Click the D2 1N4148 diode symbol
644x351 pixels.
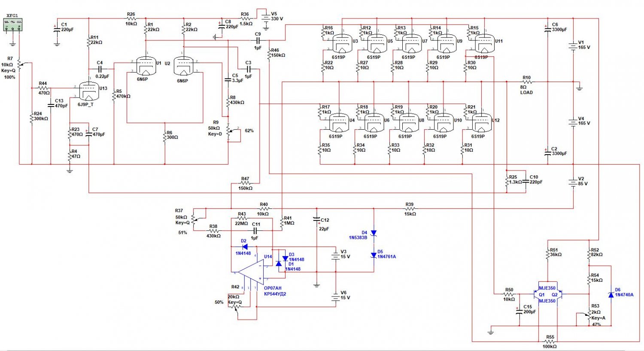[244, 247]
